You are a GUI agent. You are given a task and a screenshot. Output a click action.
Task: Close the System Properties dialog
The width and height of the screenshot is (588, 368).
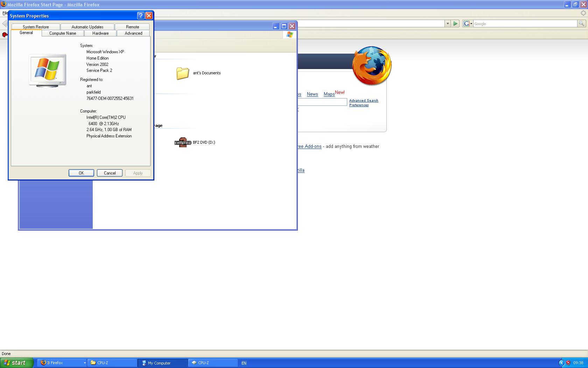149,16
